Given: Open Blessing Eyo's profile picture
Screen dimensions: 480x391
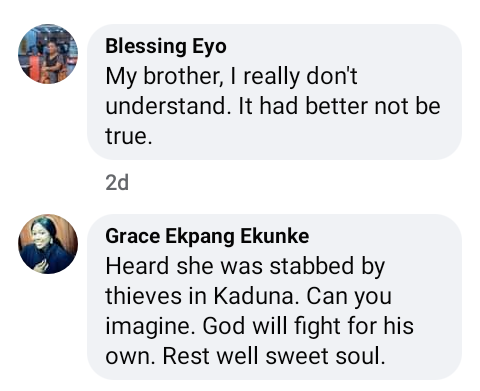Looking at the screenshot, I should pos(48,54).
